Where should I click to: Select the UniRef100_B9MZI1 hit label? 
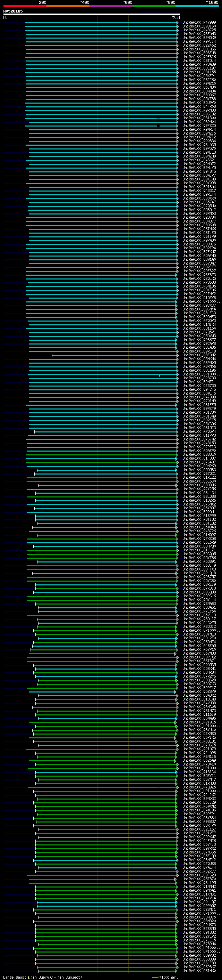click(199, 382)
